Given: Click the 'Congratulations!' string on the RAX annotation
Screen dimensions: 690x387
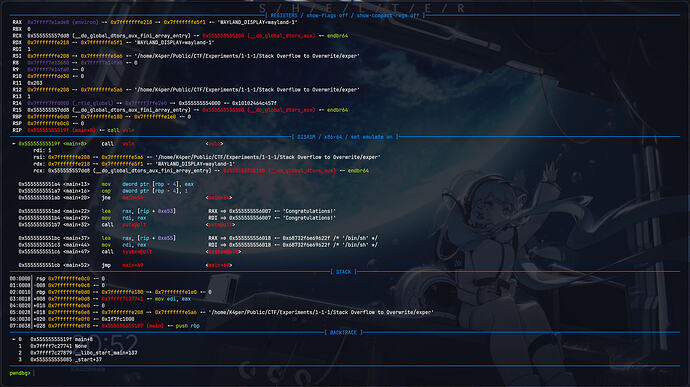Looking at the screenshot, I should 309,211.
